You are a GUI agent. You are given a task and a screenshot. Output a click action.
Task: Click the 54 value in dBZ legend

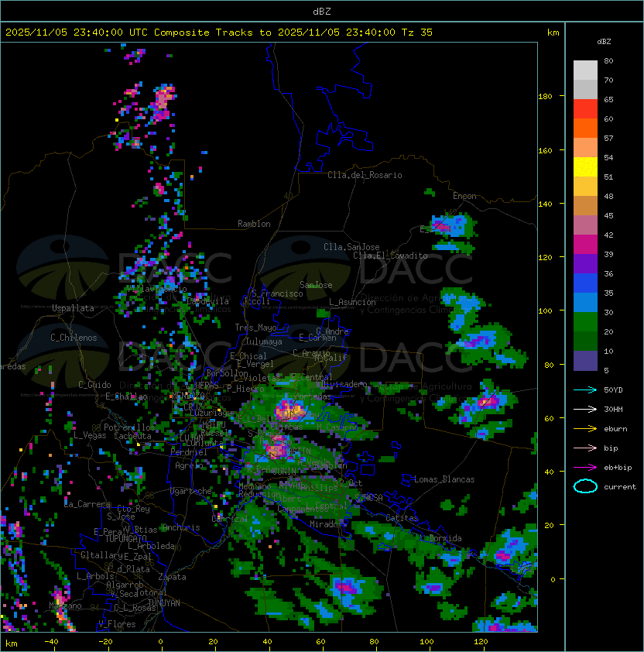point(608,158)
